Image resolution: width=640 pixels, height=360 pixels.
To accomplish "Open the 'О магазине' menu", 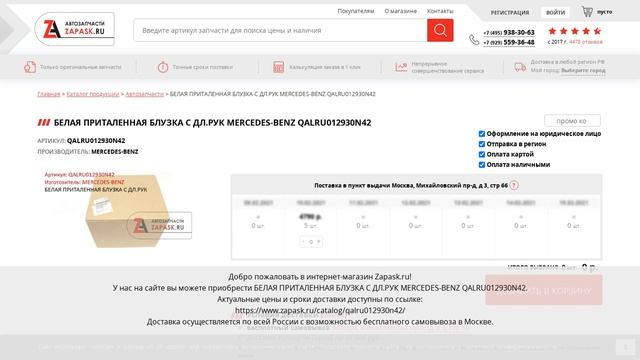I will tap(400, 11).
